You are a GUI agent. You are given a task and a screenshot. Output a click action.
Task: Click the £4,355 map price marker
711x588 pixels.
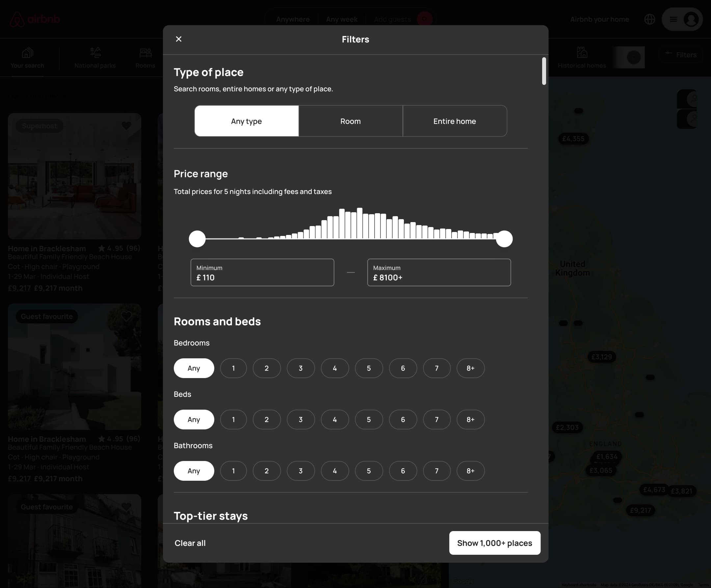[x=573, y=139]
